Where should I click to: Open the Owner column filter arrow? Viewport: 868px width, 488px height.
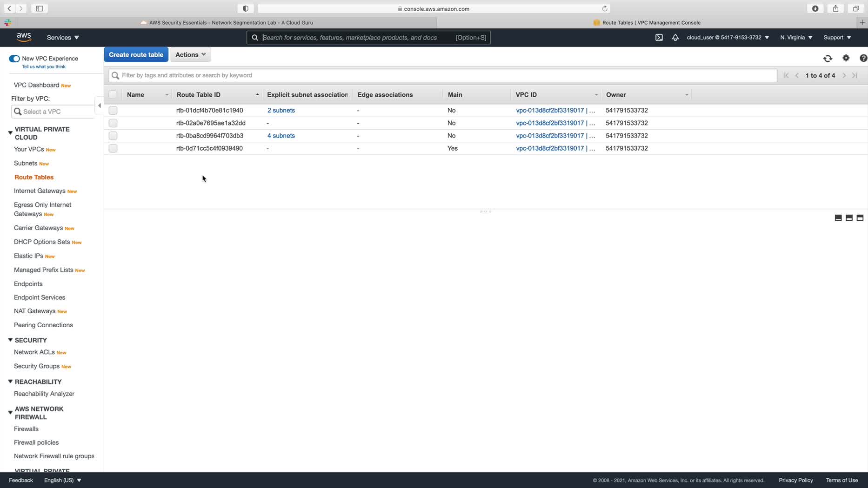point(686,95)
